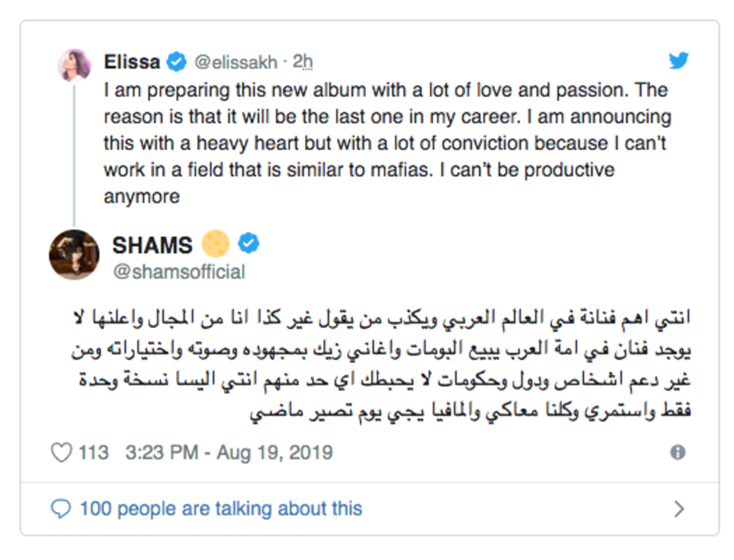Open "100 people are talking about this"
The height and width of the screenshot is (560, 734).
point(221,509)
